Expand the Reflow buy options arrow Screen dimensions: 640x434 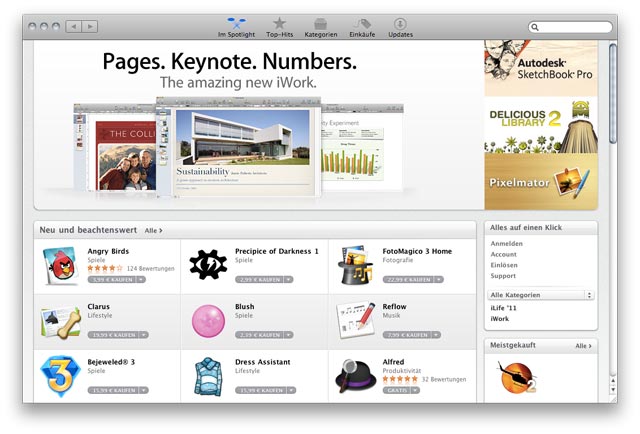pos(436,335)
